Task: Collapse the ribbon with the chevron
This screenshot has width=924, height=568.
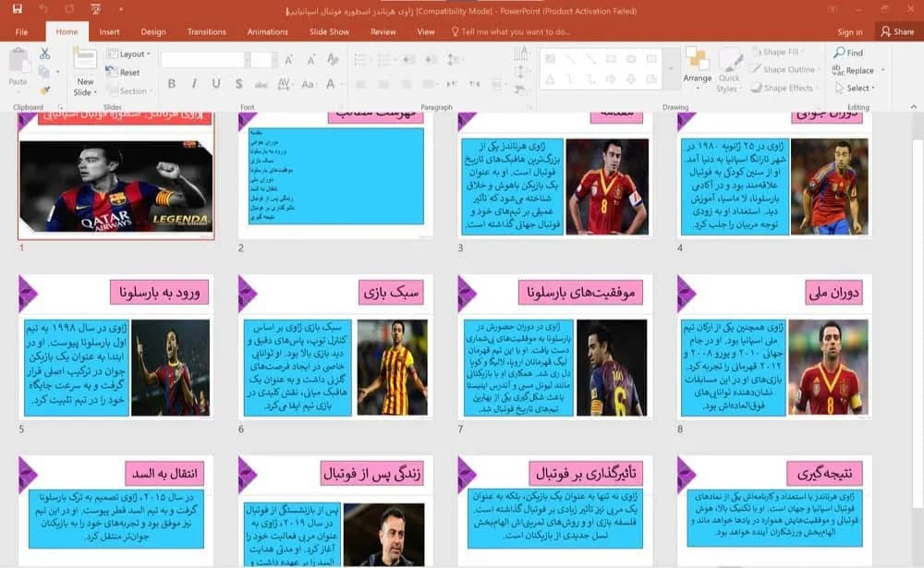Action: point(914,106)
